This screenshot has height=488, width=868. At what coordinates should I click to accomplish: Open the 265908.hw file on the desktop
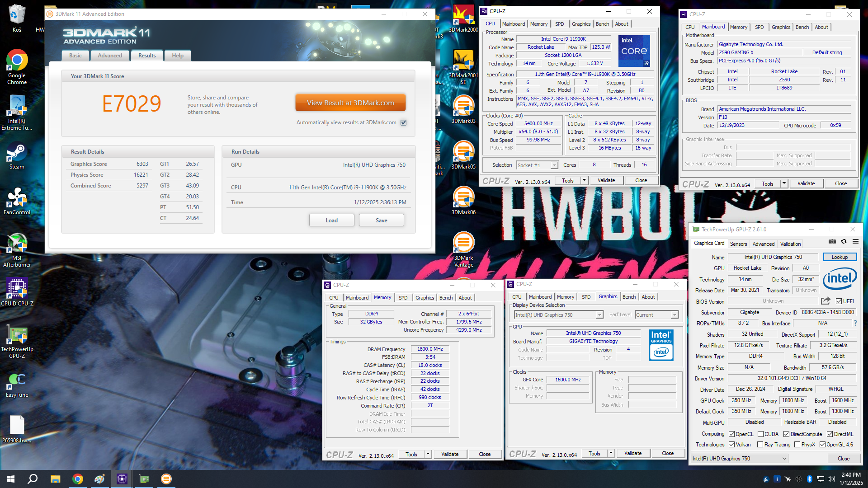point(17,429)
